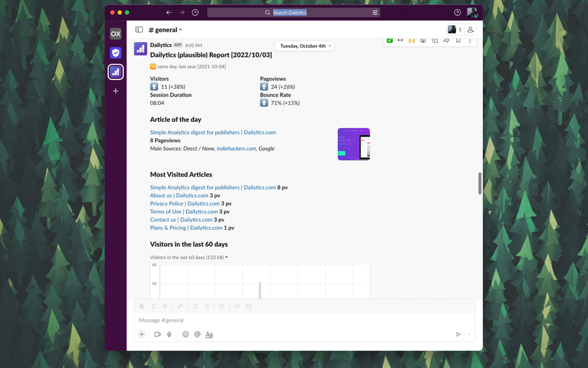Toggle bold formatting

coord(141,306)
